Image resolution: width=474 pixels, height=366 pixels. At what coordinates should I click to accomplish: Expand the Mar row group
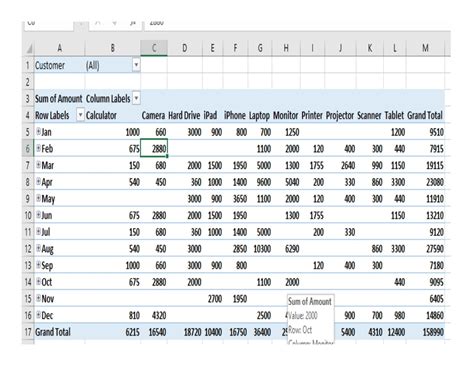pyautogui.click(x=38, y=164)
